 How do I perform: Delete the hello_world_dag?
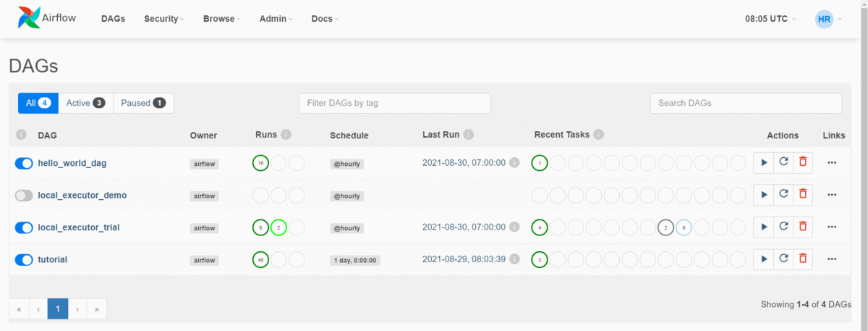(x=803, y=163)
